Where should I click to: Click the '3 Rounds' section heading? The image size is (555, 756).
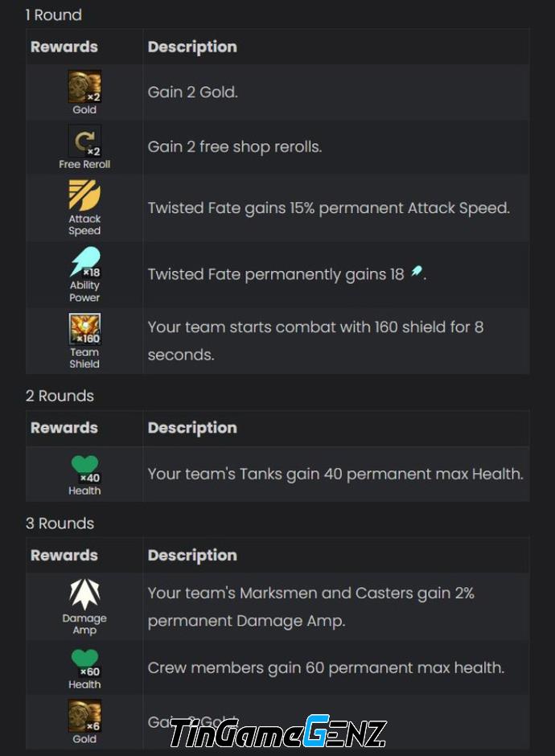click(x=60, y=523)
